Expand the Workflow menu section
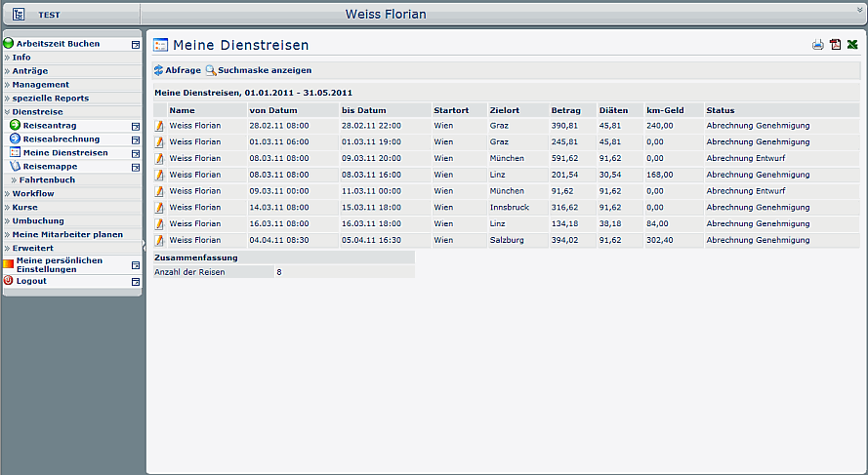The height and width of the screenshot is (475, 868). (33, 194)
